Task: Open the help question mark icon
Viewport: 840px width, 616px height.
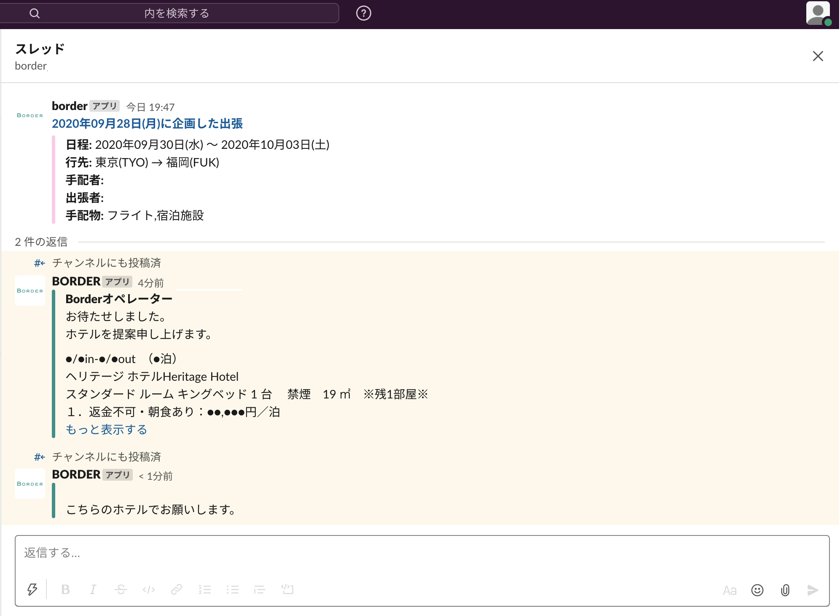Action: [364, 13]
